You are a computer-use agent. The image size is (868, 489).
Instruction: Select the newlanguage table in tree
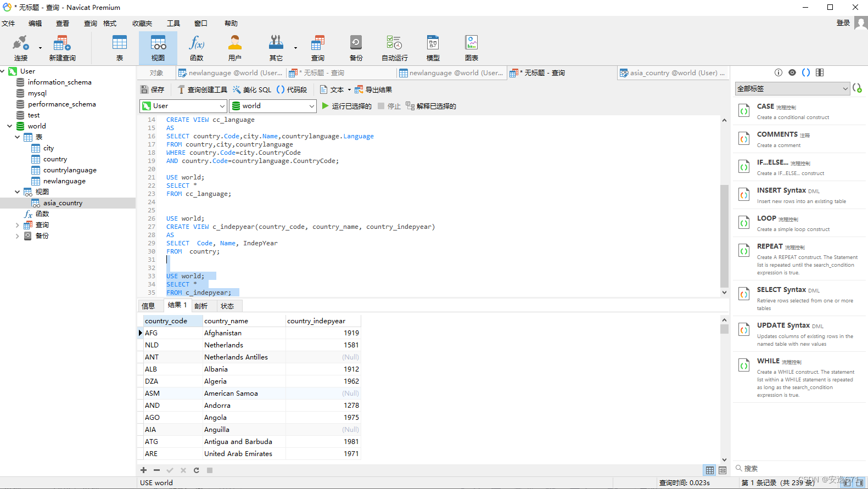pyautogui.click(x=64, y=181)
